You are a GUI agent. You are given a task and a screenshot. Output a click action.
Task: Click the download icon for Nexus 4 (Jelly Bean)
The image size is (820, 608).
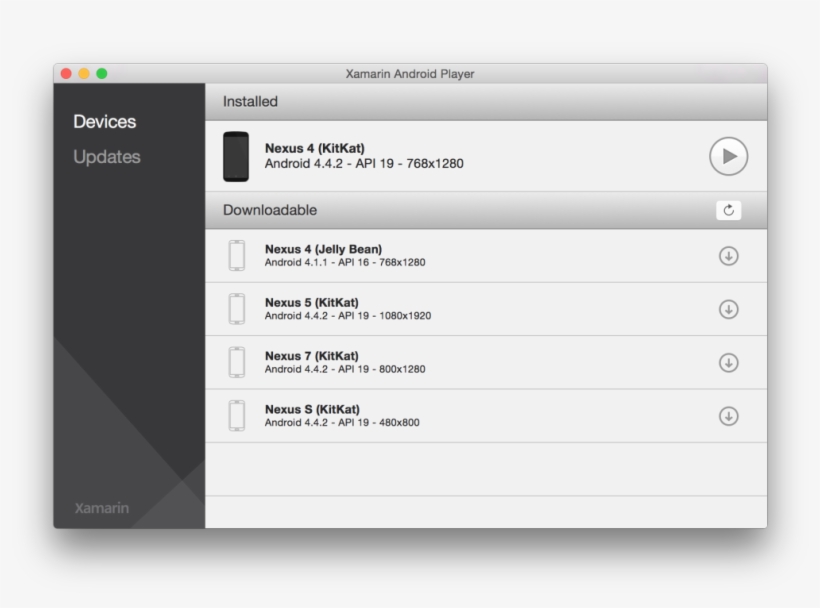coord(727,256)
